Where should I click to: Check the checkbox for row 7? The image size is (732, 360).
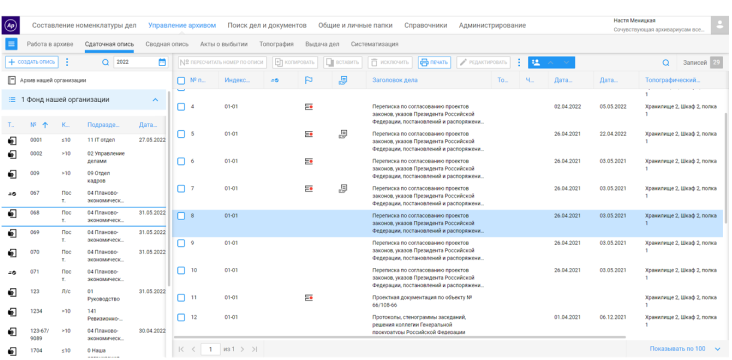181,189
